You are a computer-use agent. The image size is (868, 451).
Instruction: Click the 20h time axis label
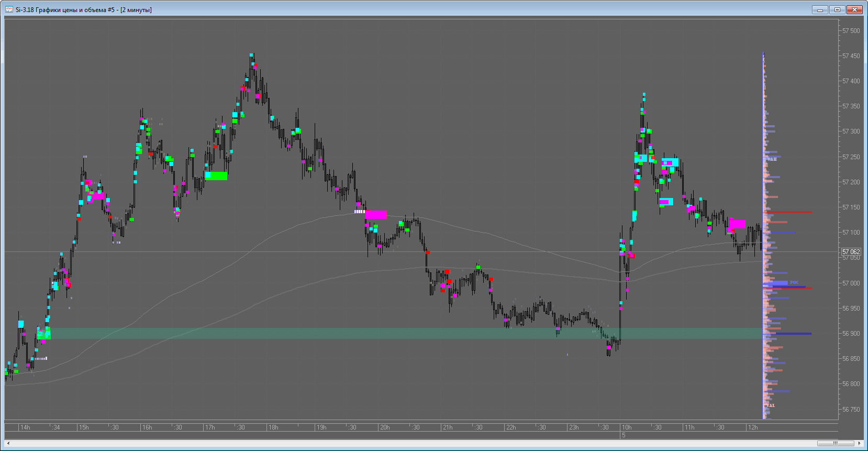[x=385, y=427]
